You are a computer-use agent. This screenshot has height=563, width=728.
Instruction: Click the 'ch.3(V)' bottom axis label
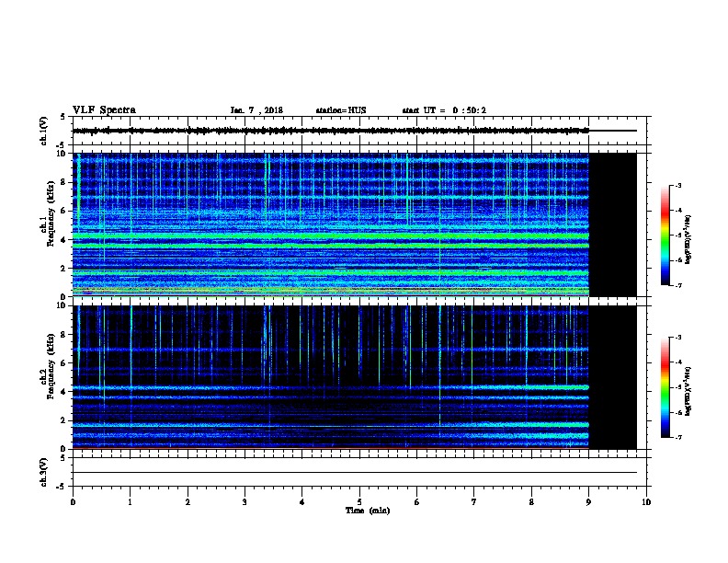[x=44, y=472]
